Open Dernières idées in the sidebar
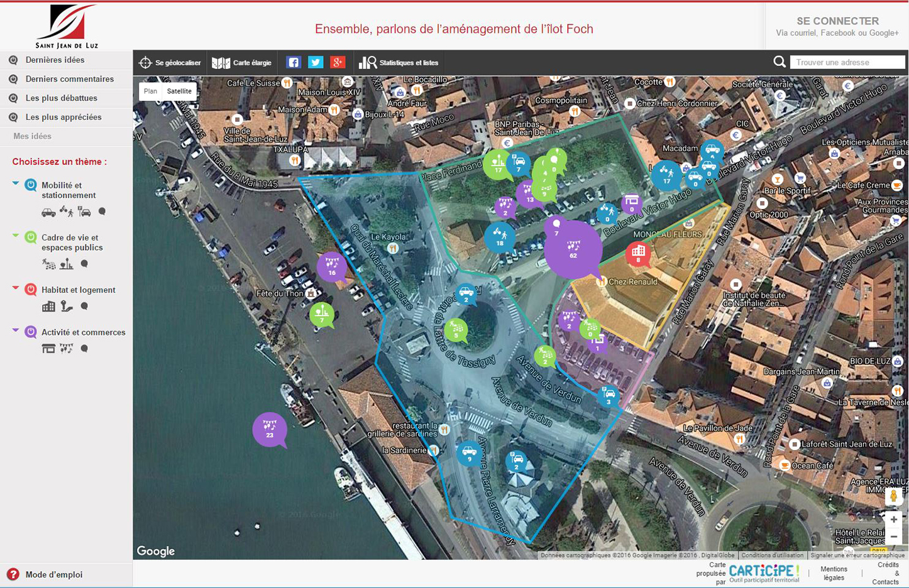 [x=55, y=60]
